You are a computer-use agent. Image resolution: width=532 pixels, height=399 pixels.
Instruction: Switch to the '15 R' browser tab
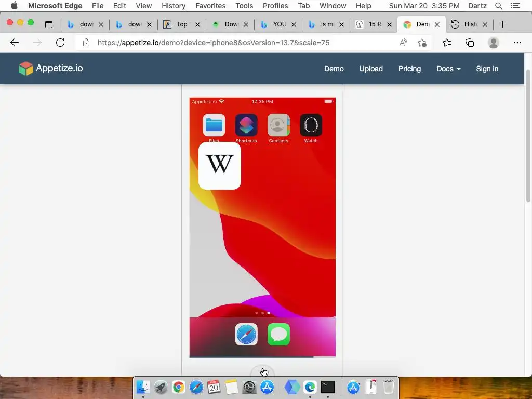click(375, 24)
